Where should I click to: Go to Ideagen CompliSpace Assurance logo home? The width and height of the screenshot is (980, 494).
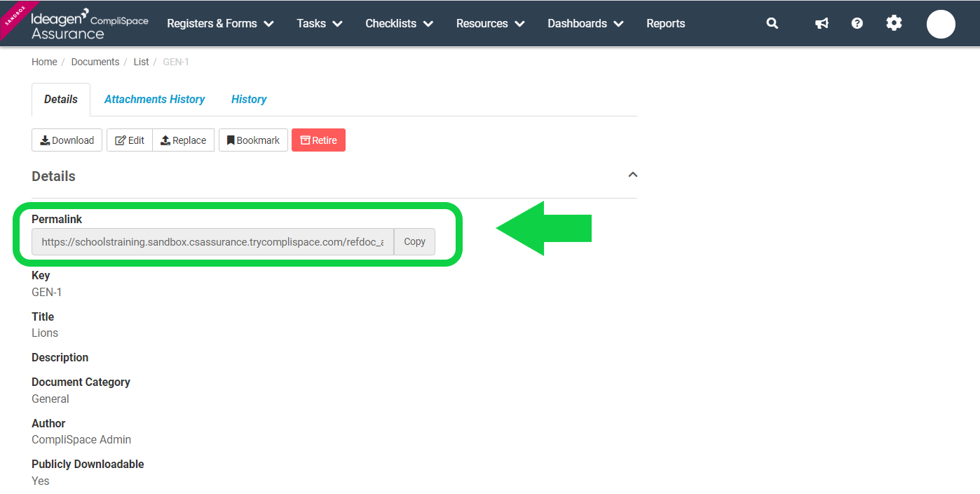90,24
